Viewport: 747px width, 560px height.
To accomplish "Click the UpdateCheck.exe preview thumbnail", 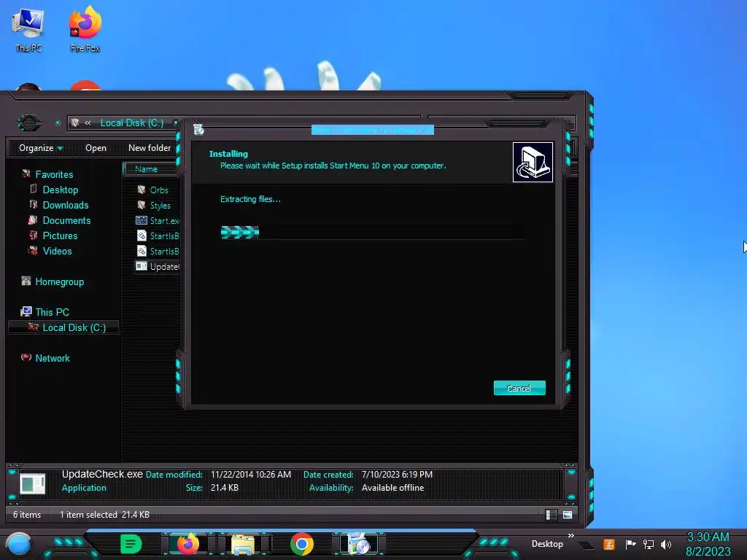I will point(32,484).
